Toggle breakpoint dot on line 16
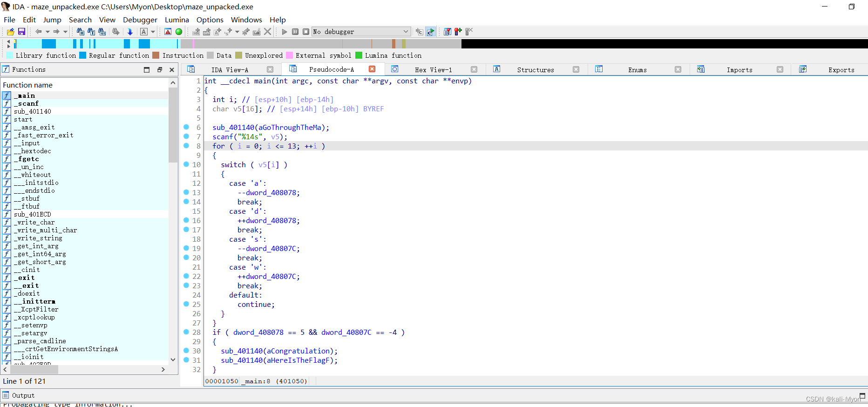This screenshot has width=868, height=407. click(x=186, y=220)
